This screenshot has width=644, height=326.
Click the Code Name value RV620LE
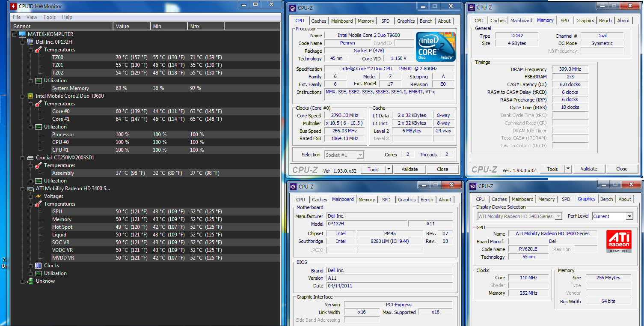[528, 249]
